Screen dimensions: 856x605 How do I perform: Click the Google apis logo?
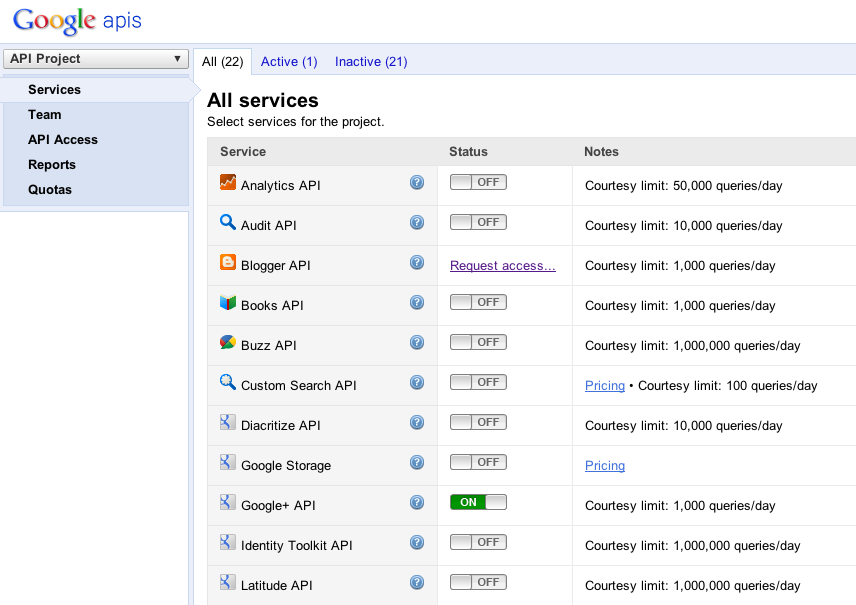coord(77,20)
